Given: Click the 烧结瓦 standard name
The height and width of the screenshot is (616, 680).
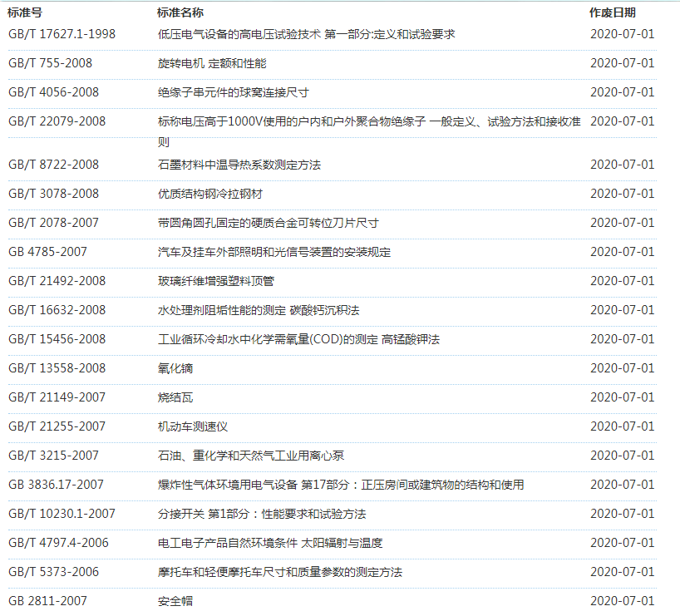Looking at the screenshot, I should coord(175,397).
